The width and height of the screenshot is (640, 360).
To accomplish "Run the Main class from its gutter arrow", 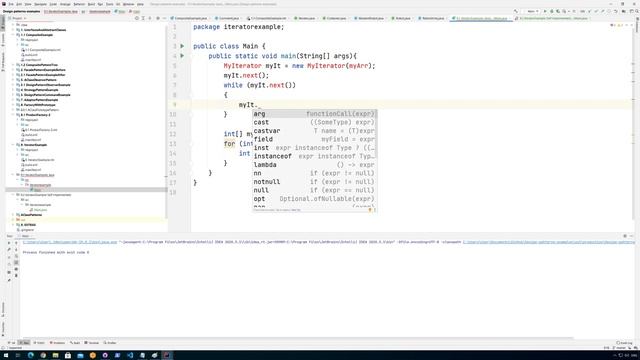I will coord(182,46).
